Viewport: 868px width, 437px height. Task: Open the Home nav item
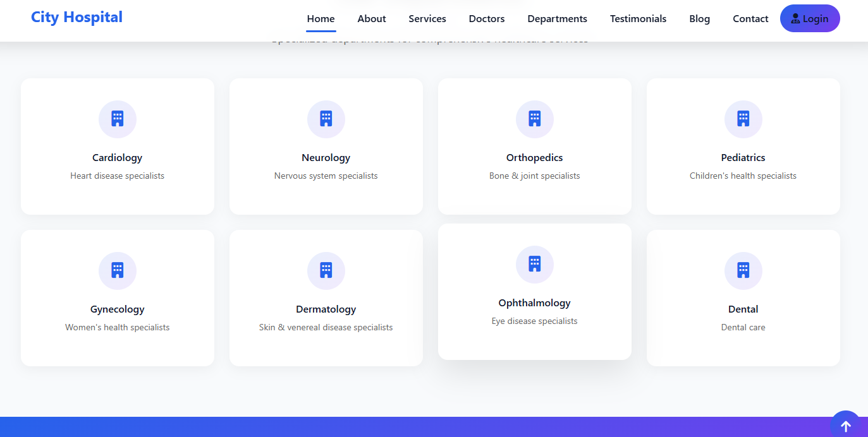tap(321, 19)
